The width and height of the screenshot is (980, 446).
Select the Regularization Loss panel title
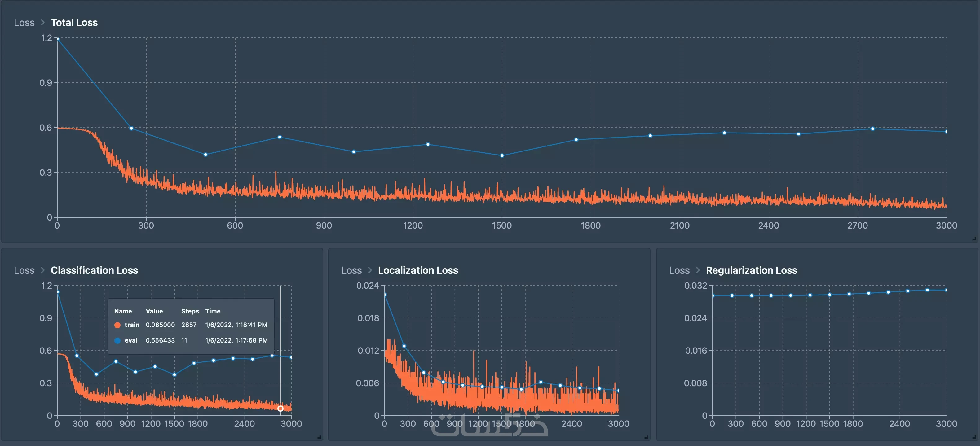click(751, 270)
